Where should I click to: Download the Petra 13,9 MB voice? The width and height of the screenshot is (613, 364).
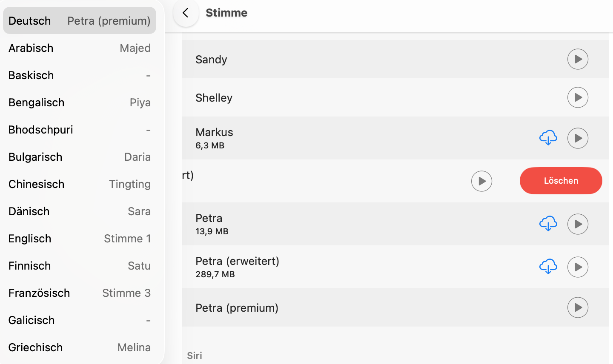point(548,224)
